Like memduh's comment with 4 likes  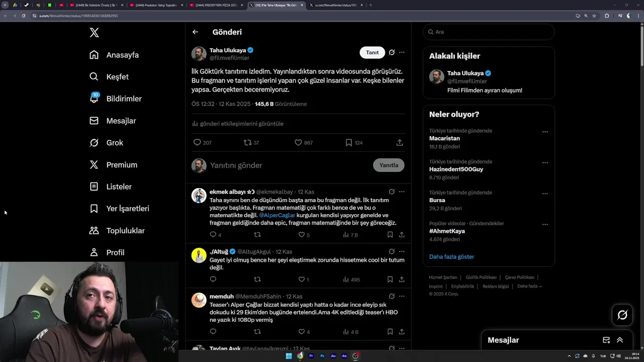301,332
